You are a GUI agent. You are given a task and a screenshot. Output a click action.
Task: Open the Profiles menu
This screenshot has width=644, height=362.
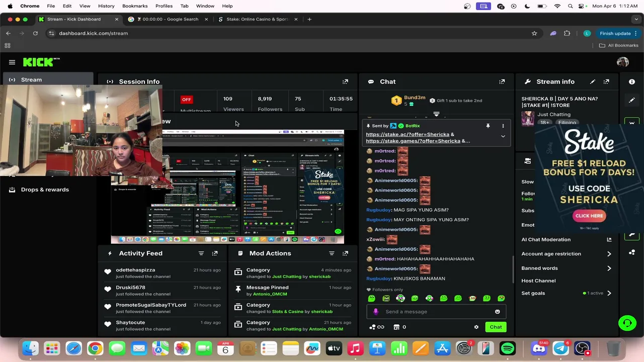point(164,6)
